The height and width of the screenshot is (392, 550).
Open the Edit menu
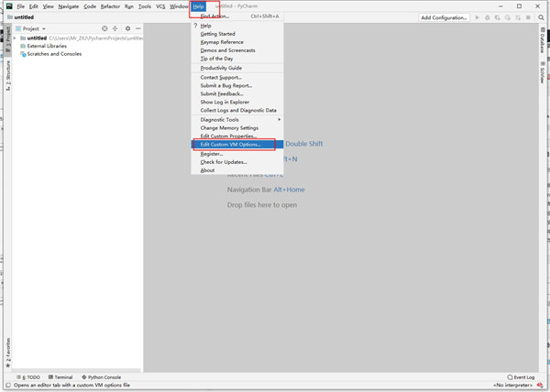(x=33, y=6)
